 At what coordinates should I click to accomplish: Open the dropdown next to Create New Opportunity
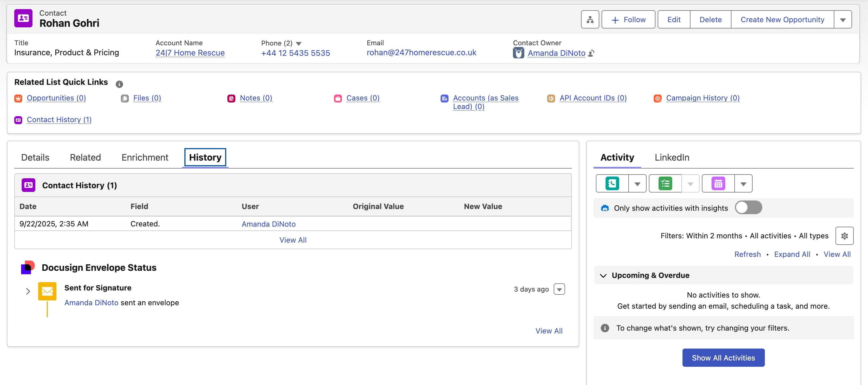click(842, 20)
